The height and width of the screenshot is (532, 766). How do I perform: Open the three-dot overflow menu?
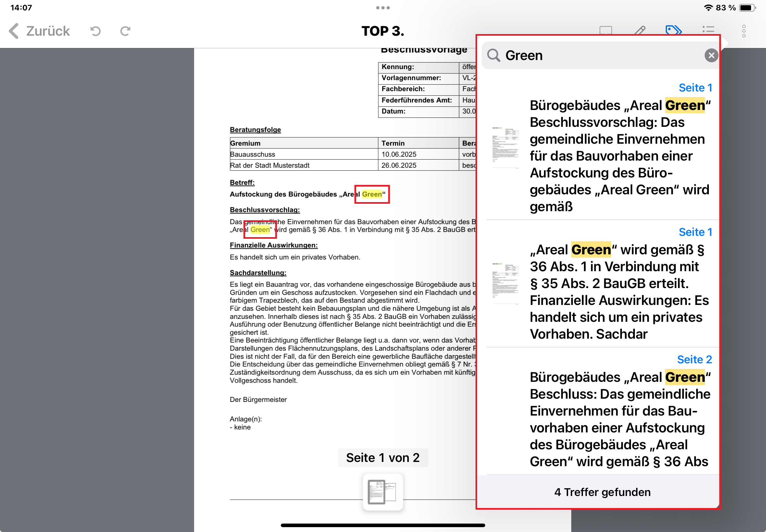[744, 31]
